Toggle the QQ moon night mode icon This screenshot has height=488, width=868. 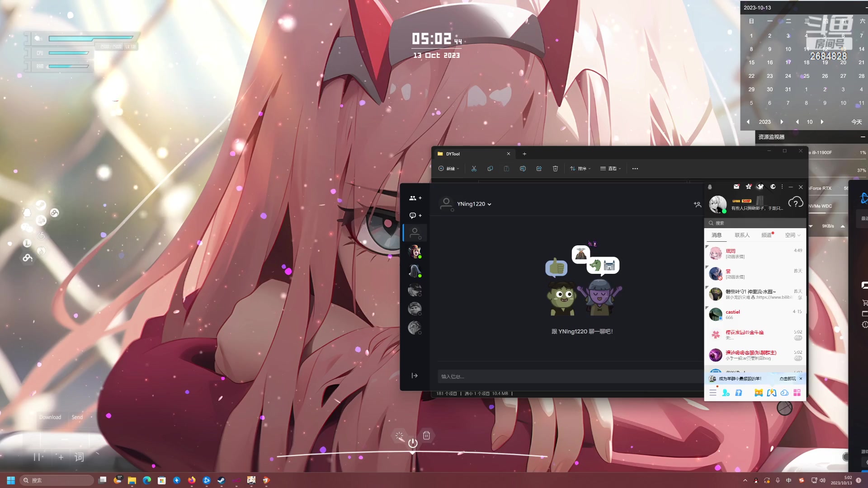click(773, 187)
